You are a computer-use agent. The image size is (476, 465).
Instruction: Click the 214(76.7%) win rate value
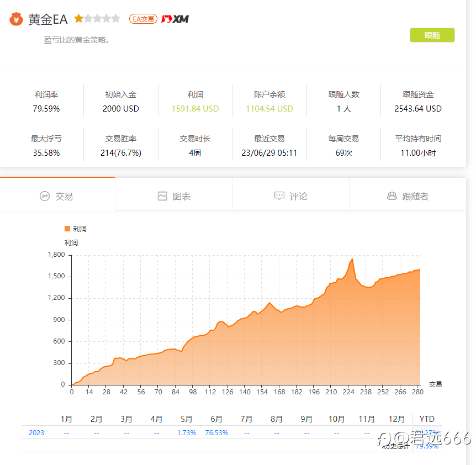[x=120, y=152]
